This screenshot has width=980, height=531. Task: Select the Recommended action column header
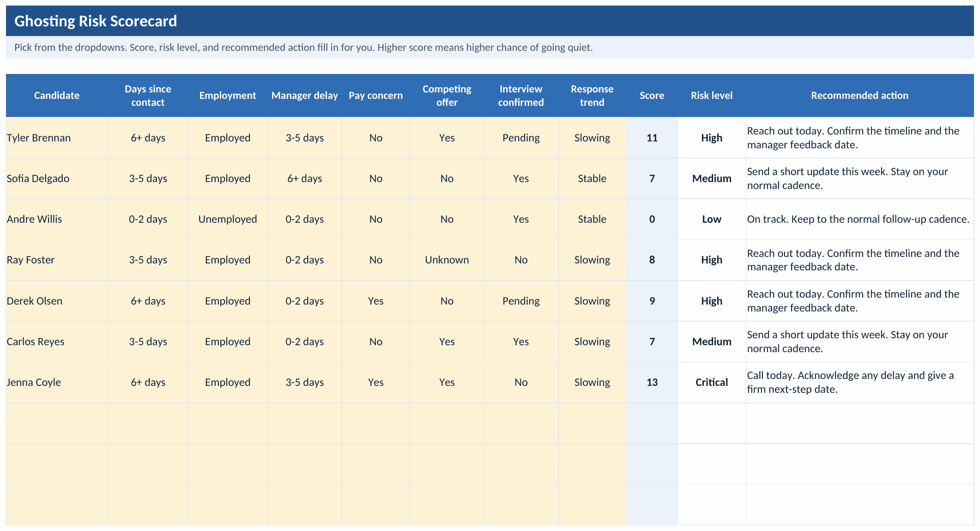(860, 95)
